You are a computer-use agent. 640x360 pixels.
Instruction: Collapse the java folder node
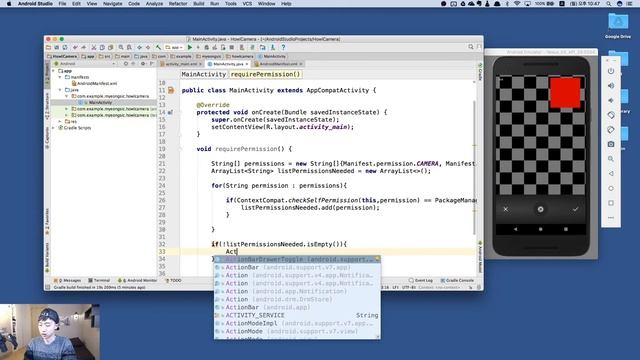pos(60,90)
